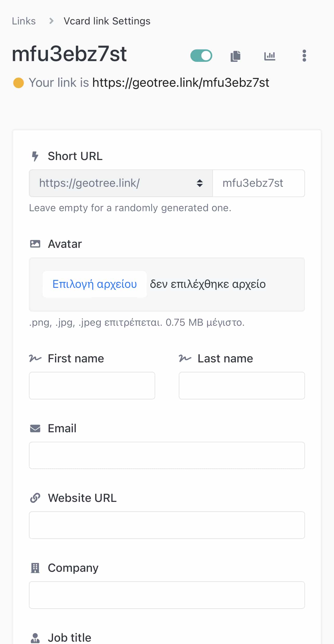Viewport: 334px width, 644px height.
Task: Click the Last name input field
Action: point(242,386)
